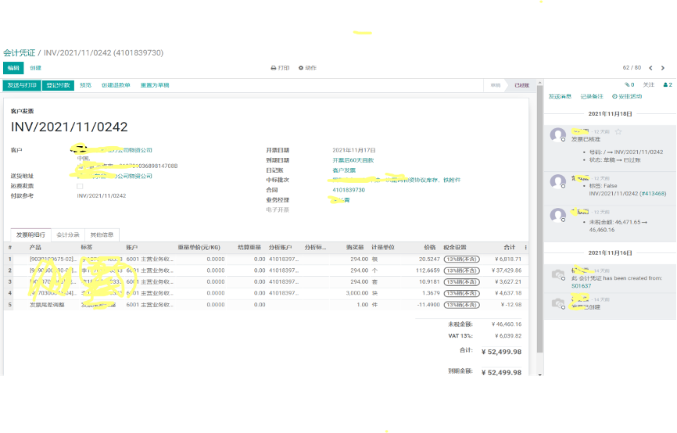Click the 13% tax tag in row 5
This screenshot has height=433, width=677.
(462, 305)
